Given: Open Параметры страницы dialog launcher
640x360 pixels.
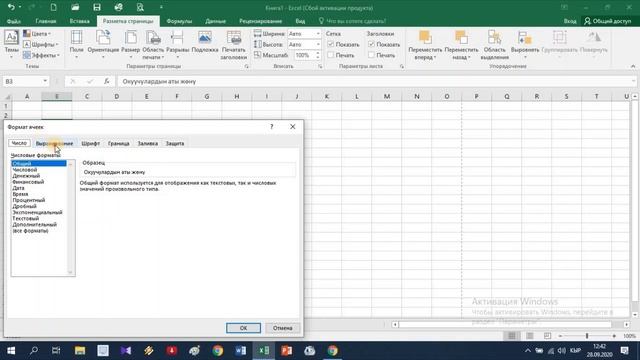Looking at the screenshot, I should 247,66.
